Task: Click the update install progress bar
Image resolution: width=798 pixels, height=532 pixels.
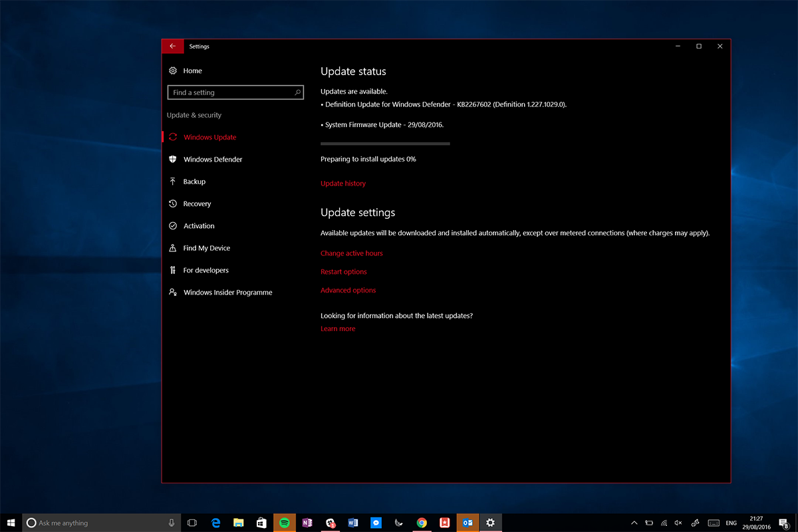Action: tap(385, 143)
